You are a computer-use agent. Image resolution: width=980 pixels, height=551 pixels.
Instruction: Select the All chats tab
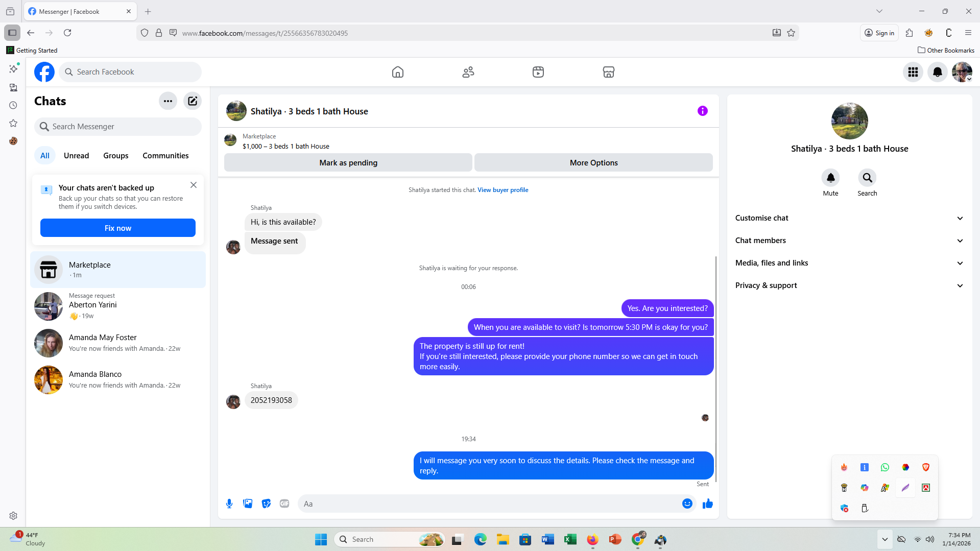(45, 156)
